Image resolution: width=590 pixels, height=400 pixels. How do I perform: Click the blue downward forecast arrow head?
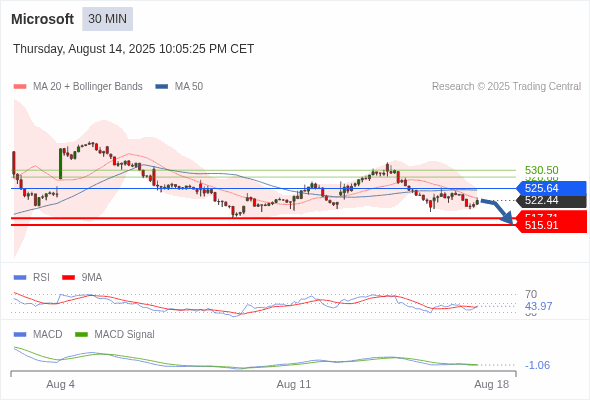[508, 218]
